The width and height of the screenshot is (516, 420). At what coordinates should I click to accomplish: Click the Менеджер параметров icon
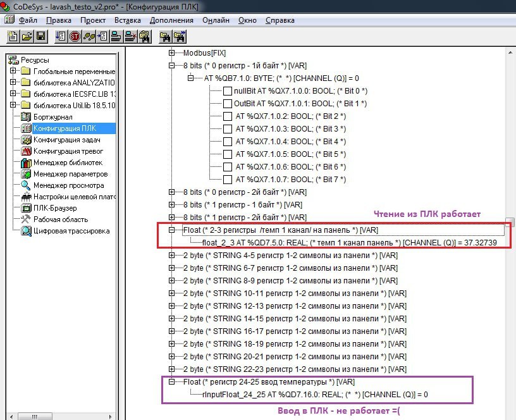[x=26, y=174]
